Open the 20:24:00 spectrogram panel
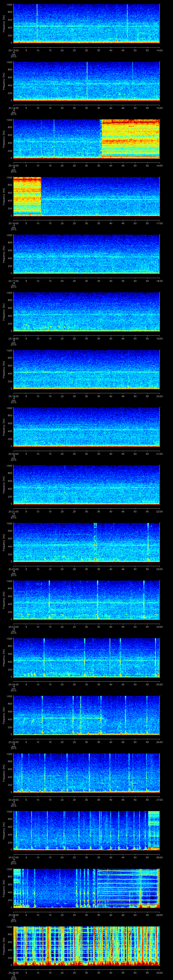This screenshot has height=980, width=173. 86,657
